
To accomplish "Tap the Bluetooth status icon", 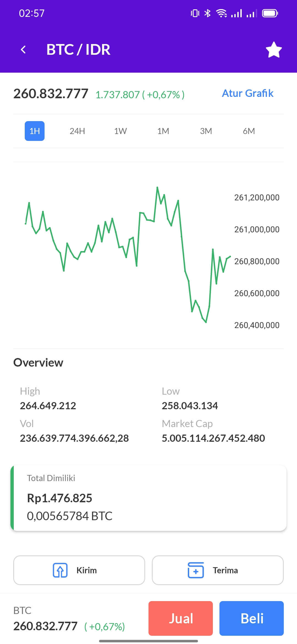I will [208, 13].
